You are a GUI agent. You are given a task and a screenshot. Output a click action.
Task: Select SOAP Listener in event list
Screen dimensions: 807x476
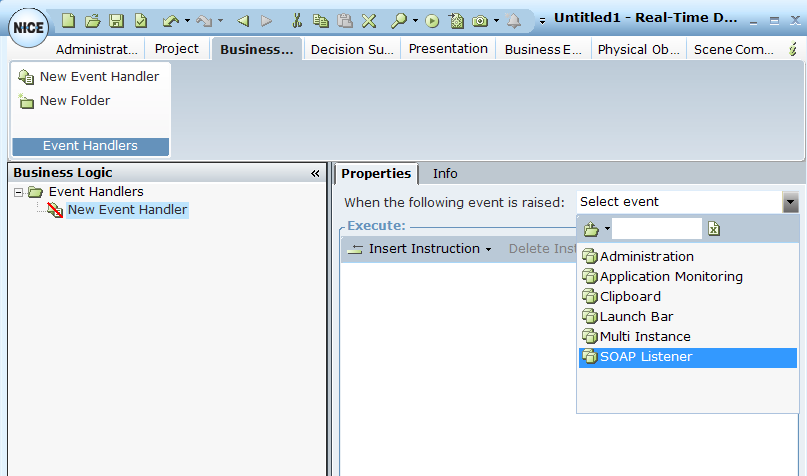[x=645, y=357]
